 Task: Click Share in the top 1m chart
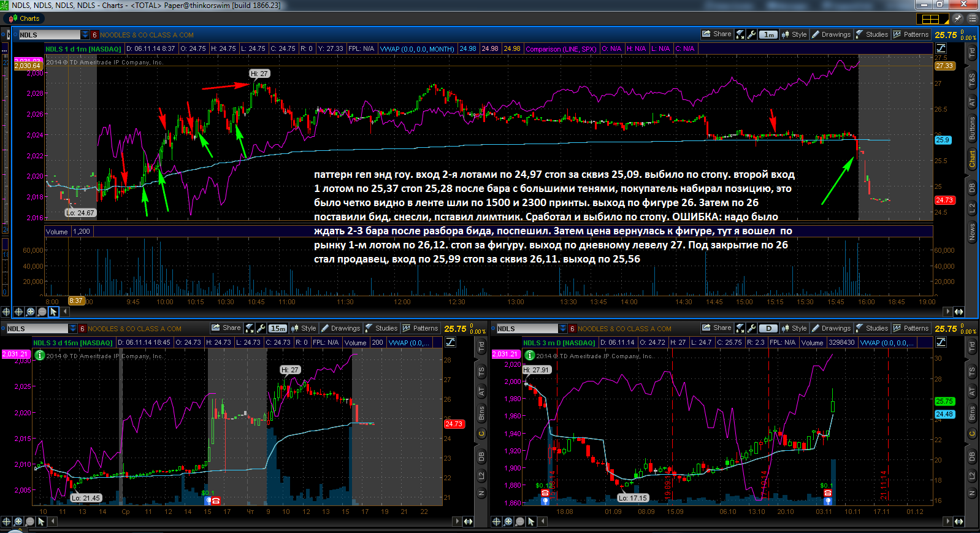point(717,34)
